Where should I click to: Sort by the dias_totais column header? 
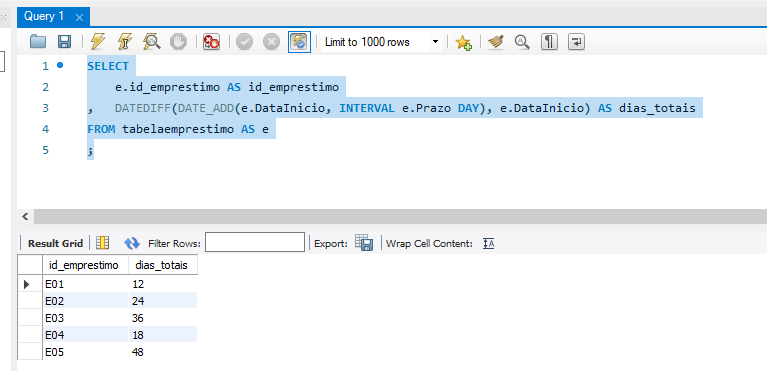coord(163,265)
